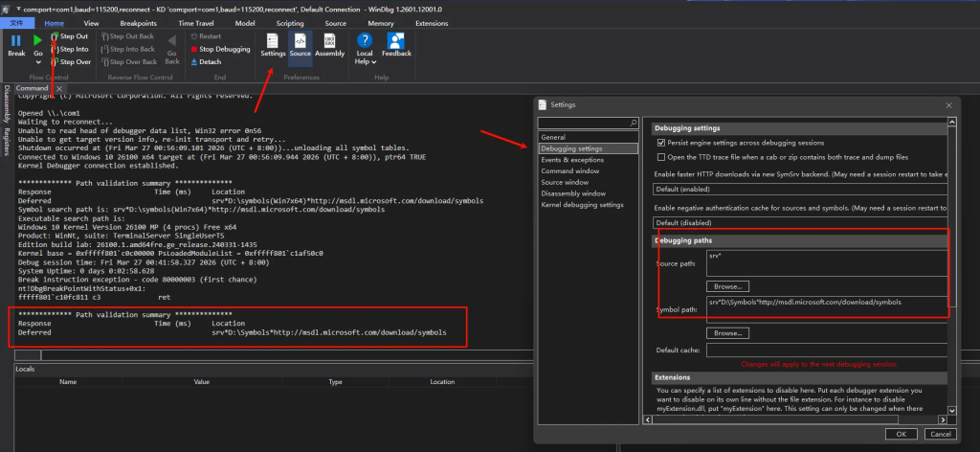The image size is (980, 452).
Task: Click the search magnifier in the Settings dialog
Action: pos(634,124)
